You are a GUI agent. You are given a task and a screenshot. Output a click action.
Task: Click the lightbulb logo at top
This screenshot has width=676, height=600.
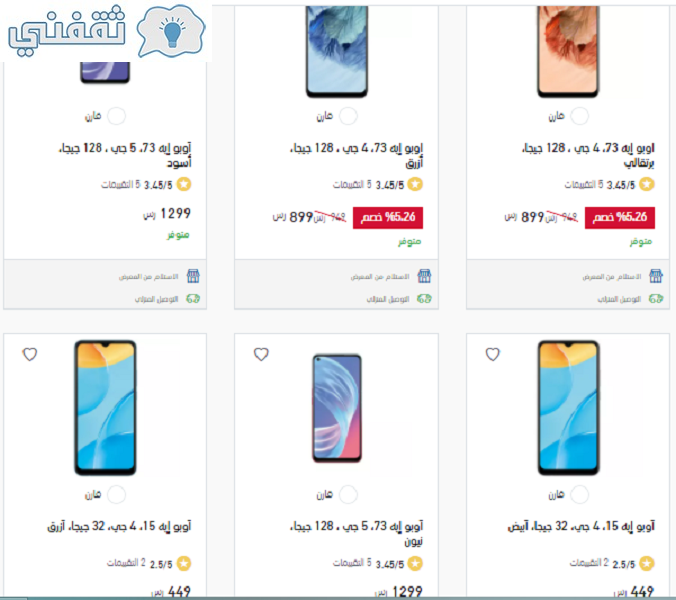pyautogui.click(x=171, y=31)
